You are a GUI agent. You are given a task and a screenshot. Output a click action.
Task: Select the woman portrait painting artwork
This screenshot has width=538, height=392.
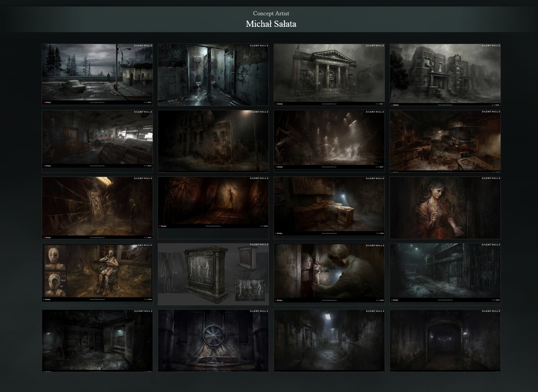tap(445, 207)
